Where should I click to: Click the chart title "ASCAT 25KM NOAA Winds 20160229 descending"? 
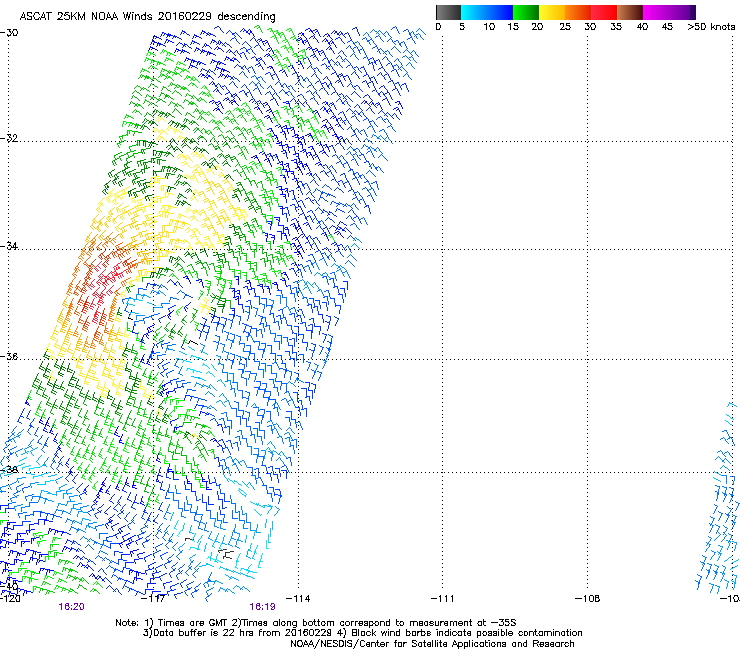(147, 17)
